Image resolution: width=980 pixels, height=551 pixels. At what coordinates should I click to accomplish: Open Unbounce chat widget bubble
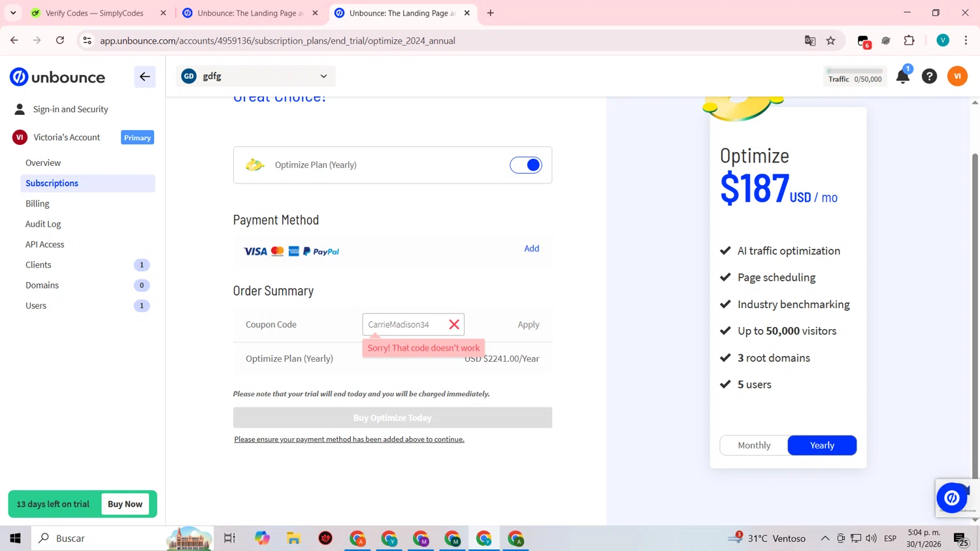pyautogui.click(x=952, y=498)
